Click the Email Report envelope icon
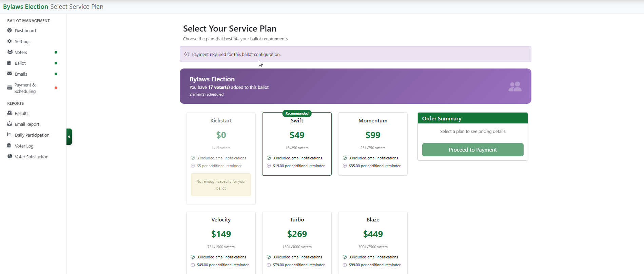 pyautogui.click(x=9, y=124)
